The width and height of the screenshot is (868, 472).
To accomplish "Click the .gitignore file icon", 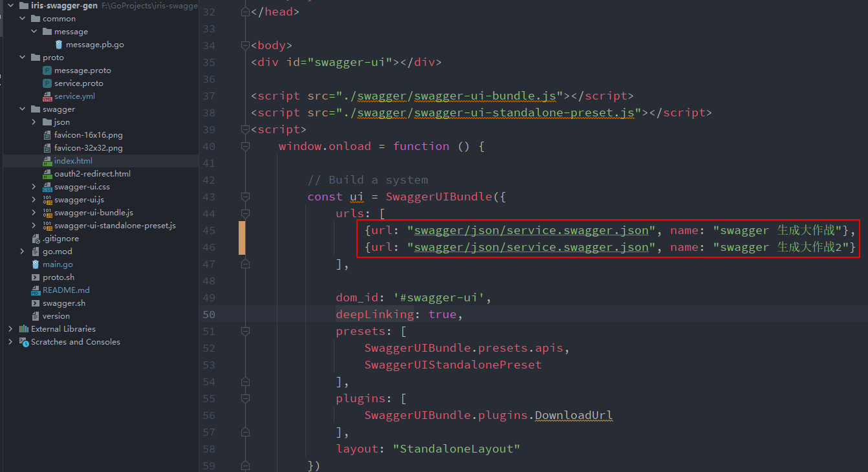I will pos(36,239).
